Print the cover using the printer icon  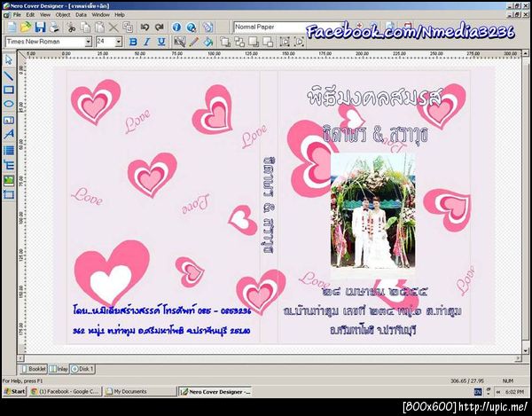[55, 27]
